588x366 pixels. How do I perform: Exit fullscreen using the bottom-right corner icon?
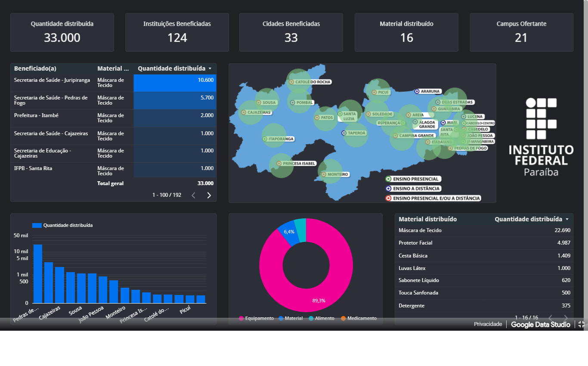(x=581, y=324)
